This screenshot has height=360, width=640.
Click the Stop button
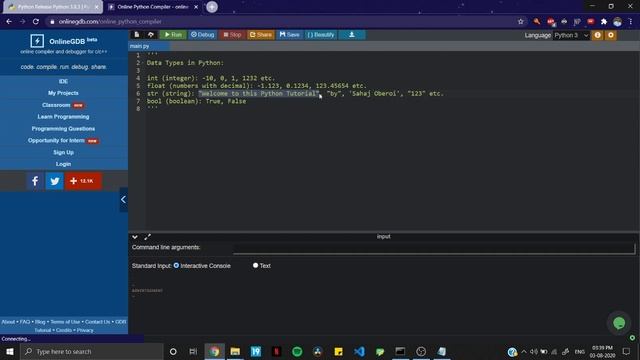pyautogui.click(x=232, y=35)
